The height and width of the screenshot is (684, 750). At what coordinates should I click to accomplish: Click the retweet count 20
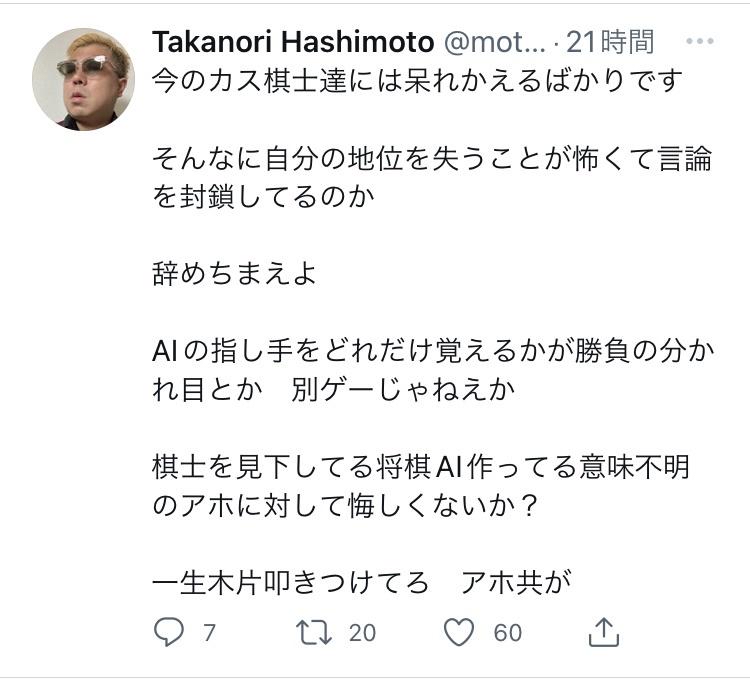[x=362, y=633]
